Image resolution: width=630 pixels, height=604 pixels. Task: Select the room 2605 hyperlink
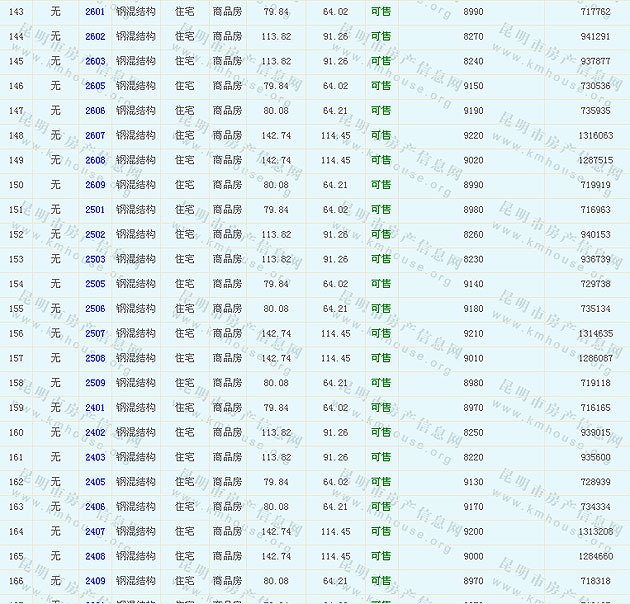95,86
